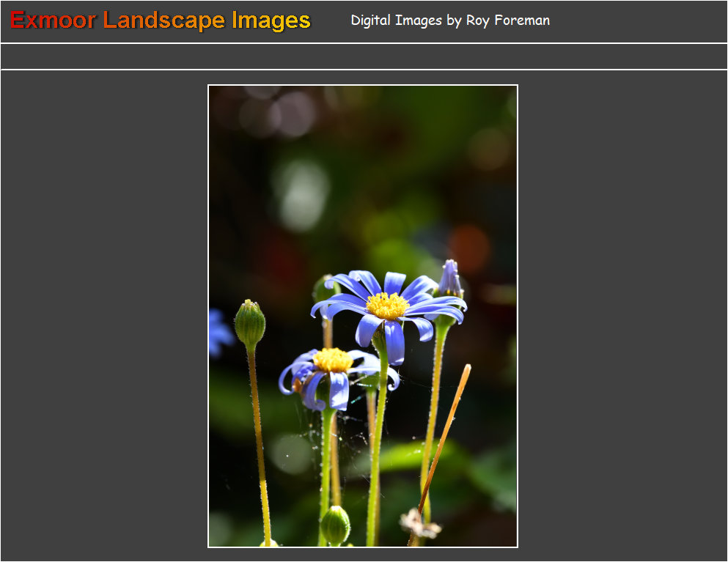
Task: Click the small green bud at photo bottom
Action: coord(335,525)
